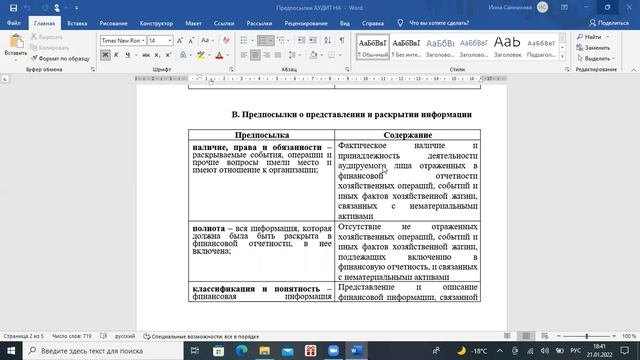640x360 pixels.
Task: Apply superscript formatting
Action: [x=168, y=55]
